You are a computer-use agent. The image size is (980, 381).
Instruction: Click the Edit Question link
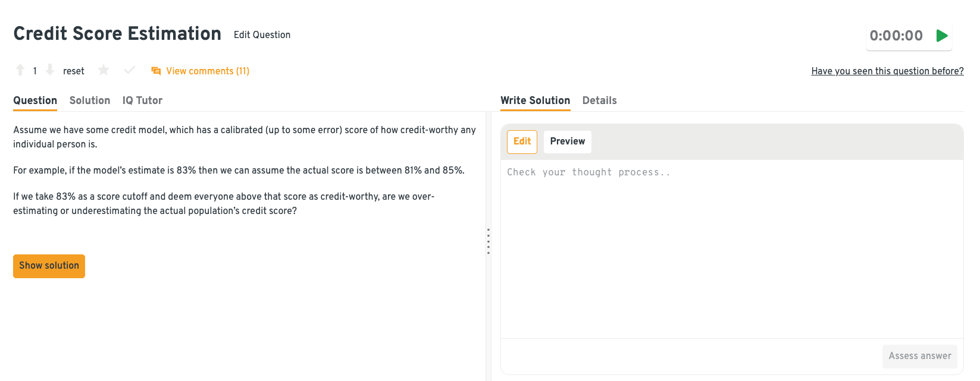pyautogui.click(x=262, y=35)
